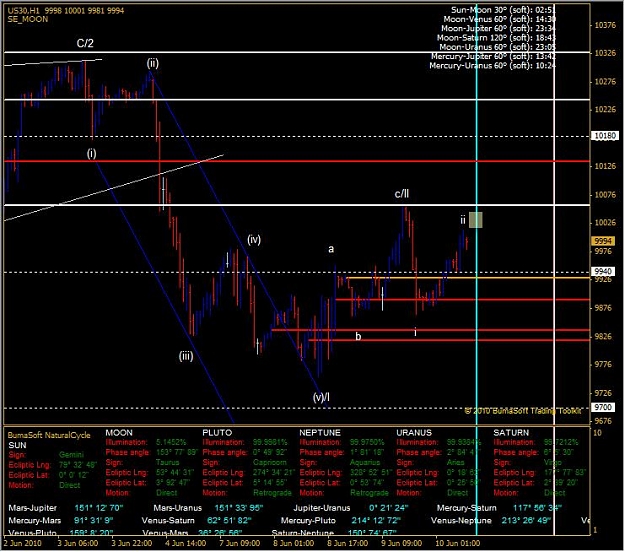Viewport: 625px width, 552px height.
Task: Click the BumaSoft NaturalCycle panel title
Action: [x=49, y=435]
